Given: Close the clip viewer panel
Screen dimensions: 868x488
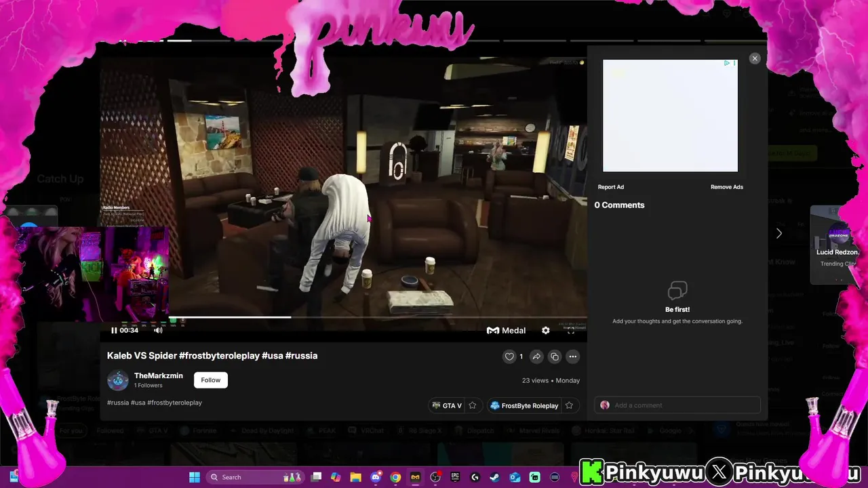Looking at the screenshot, I should coord(755,58).
